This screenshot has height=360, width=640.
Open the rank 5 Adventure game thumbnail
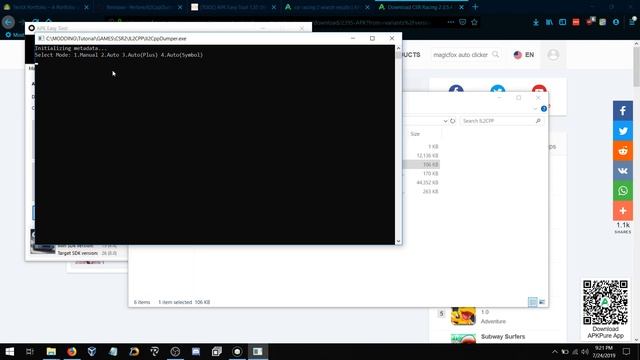tap(463, 316)
